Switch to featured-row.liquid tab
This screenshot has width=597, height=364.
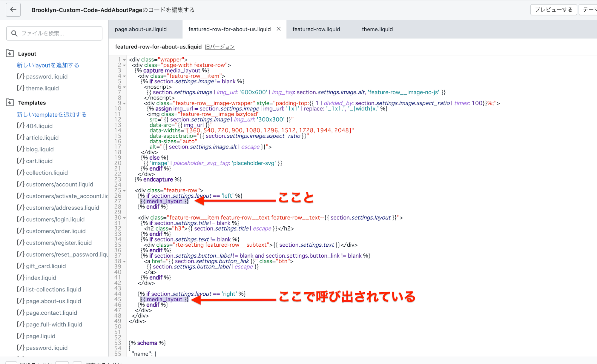316,29
